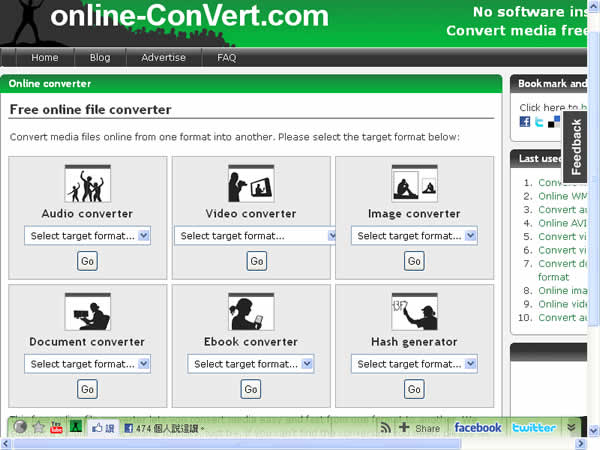Click the Video converter heading text

[x=251, y=214]
